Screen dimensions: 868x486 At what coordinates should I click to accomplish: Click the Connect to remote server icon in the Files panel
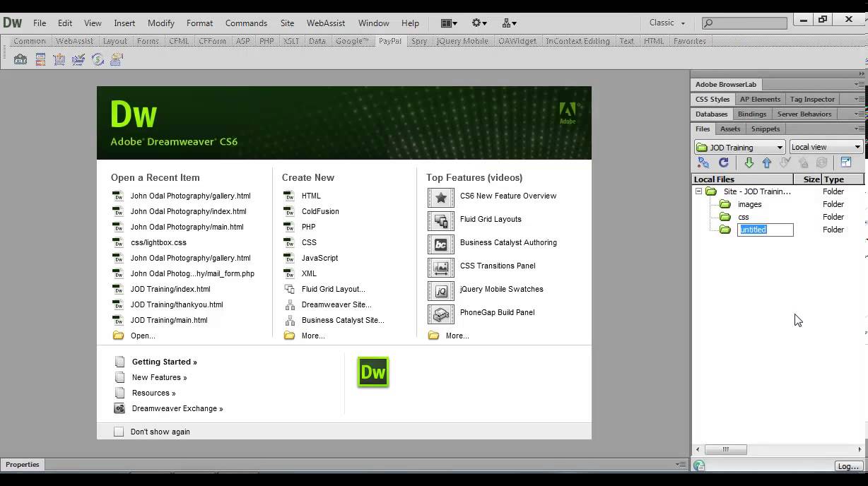703,162
